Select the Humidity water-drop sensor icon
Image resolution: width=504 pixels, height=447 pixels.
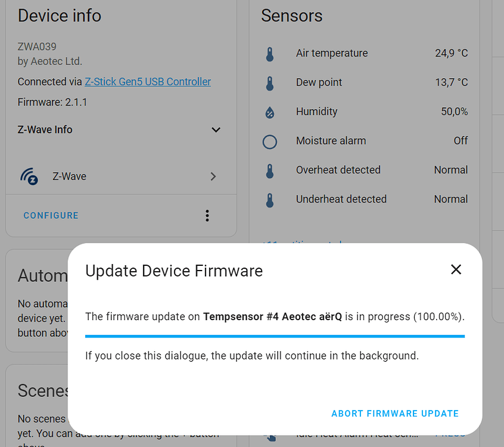click(x=270, y=111)
